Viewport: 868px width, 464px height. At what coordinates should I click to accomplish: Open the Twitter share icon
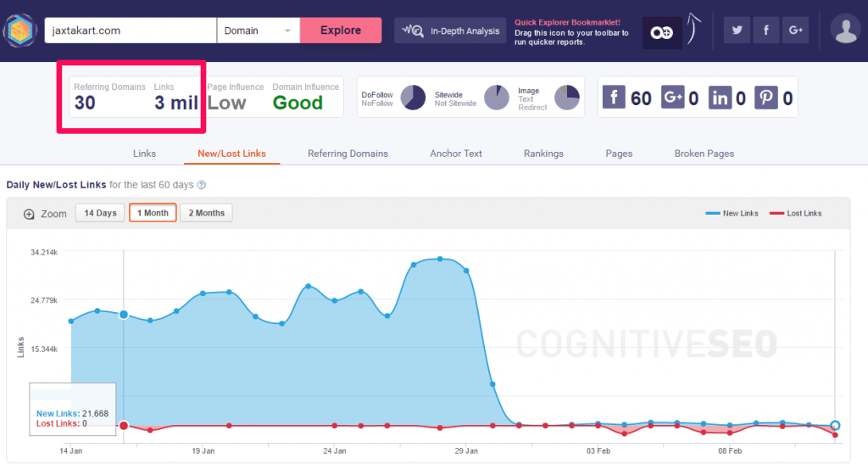tap(737, 30)
